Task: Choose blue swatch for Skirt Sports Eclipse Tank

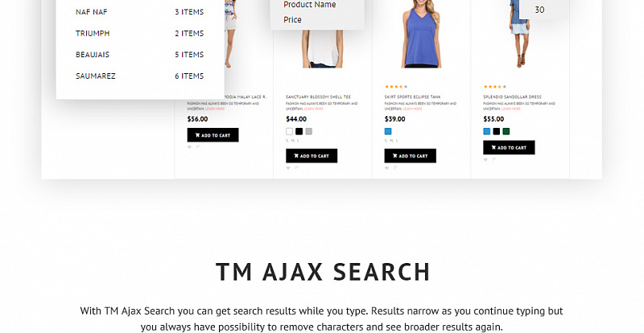Action: (388, 131)
